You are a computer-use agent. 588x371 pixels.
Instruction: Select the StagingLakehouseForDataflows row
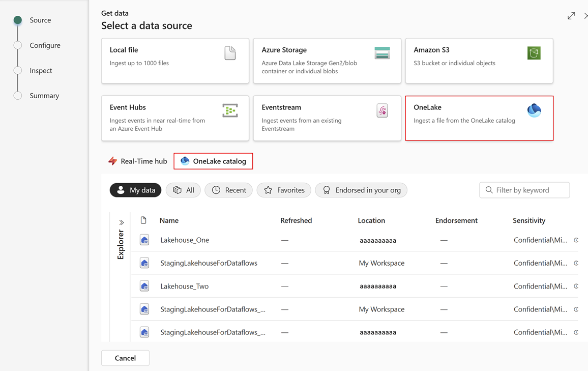click(x=355, y=263)
